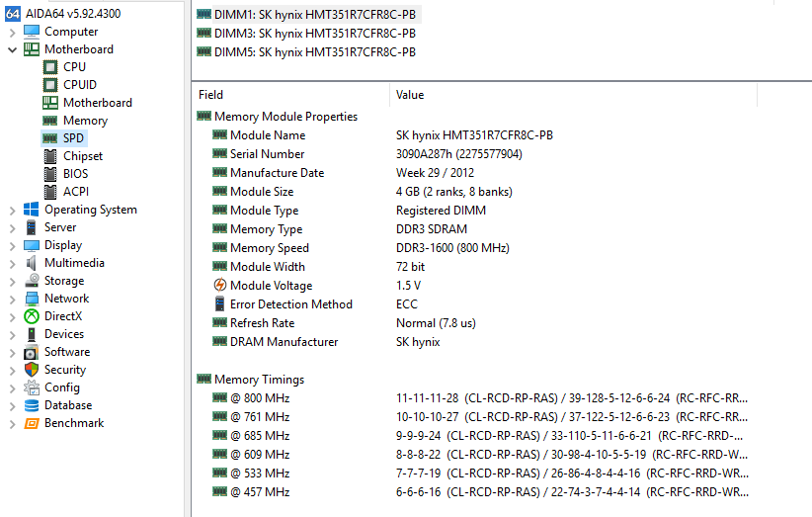Expand the Config tree node
The width and height of the screenshot is (812, 517).
click(13, 388)
